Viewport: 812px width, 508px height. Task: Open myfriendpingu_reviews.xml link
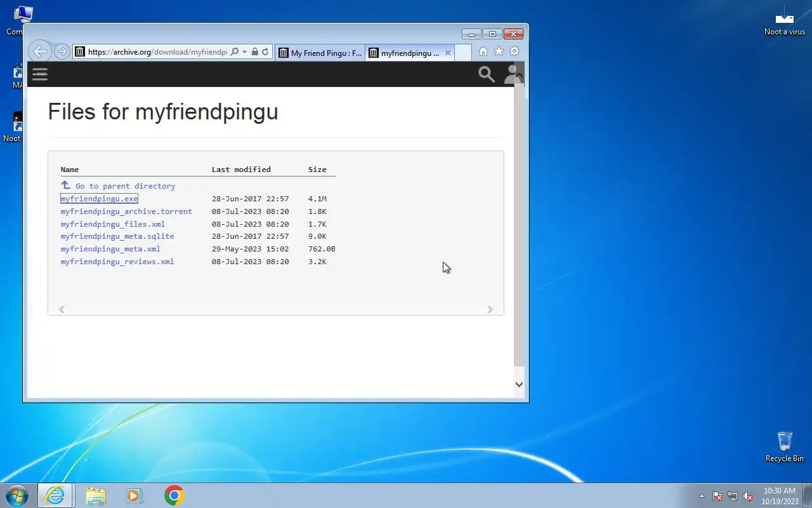[x=117, y=262]
